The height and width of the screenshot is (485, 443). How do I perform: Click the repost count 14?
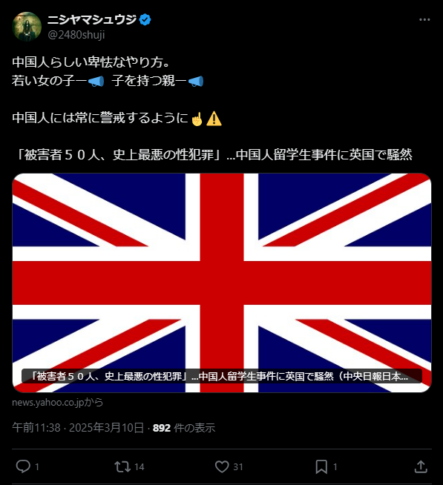(139, 467)
